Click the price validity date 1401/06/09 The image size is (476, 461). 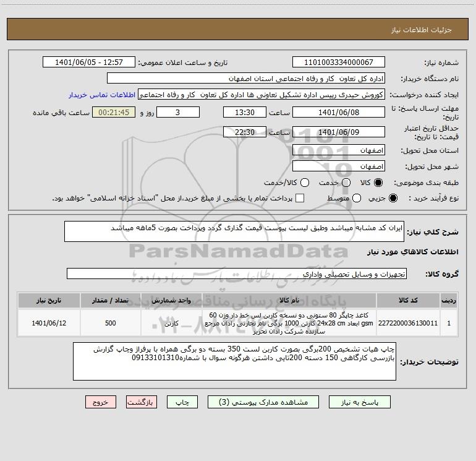[x=339, y=132]
